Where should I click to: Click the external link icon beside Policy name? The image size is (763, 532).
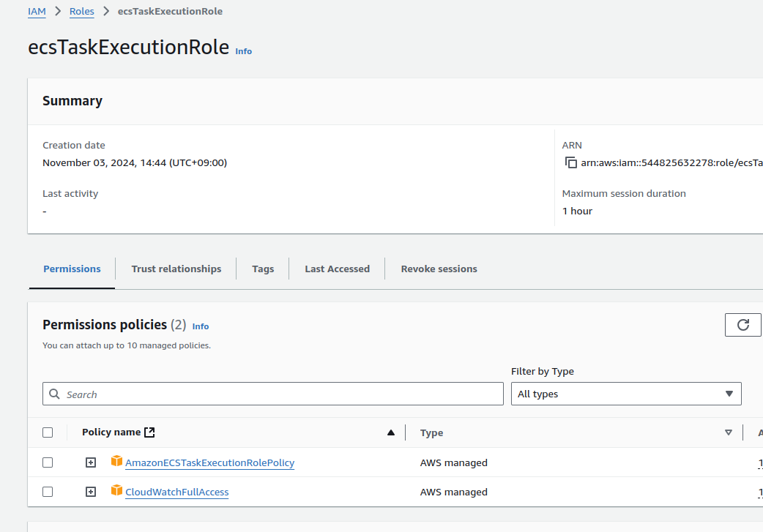149,432
